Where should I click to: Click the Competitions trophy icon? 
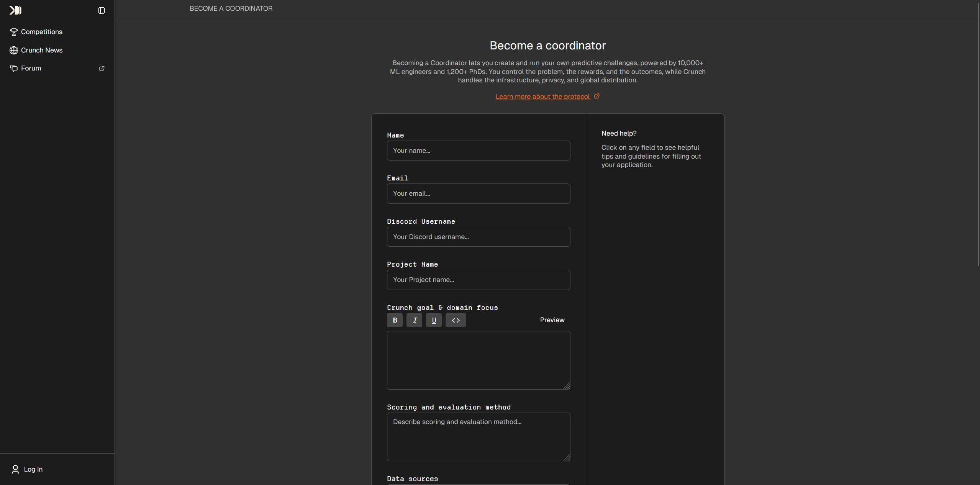[x=14, y=32]
